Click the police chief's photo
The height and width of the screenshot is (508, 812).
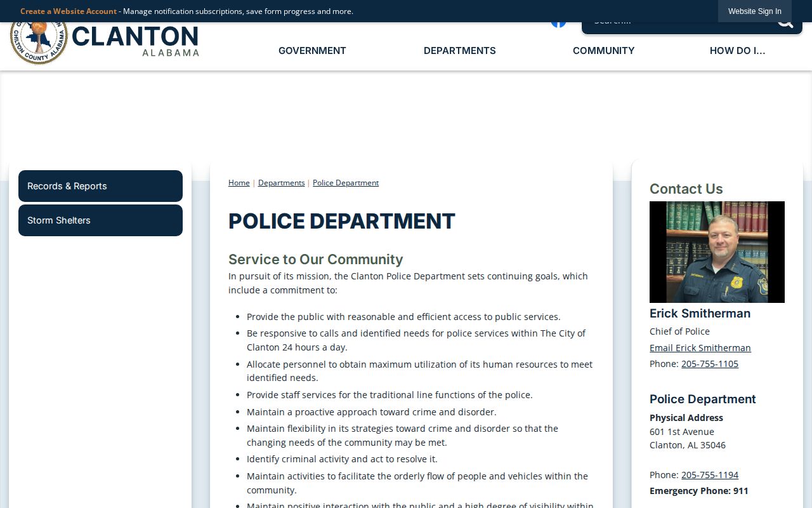point(717,252)
